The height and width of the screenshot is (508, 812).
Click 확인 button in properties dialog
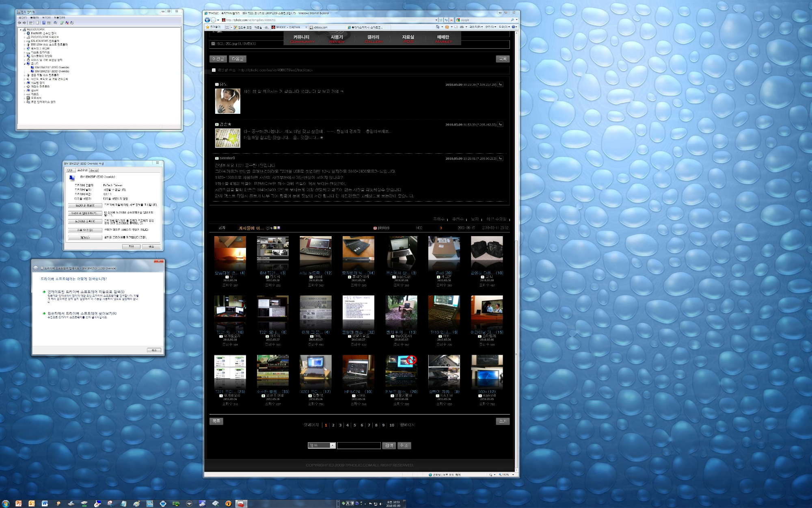click(131, 246)
